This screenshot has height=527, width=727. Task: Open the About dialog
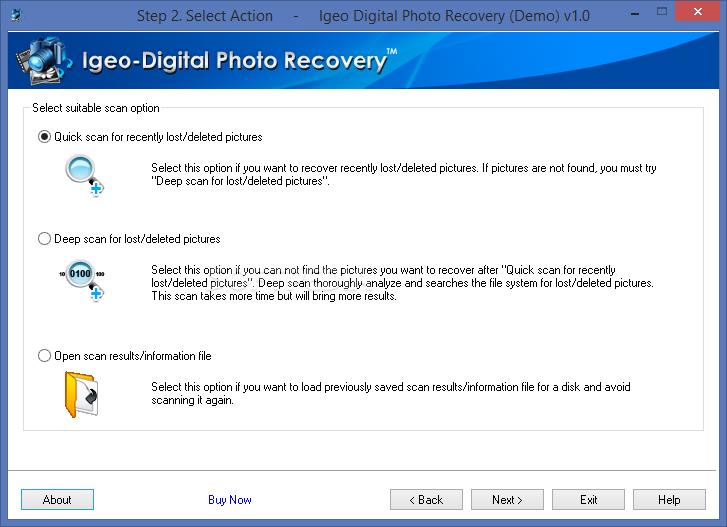pyautogui.click(x=57, y=500)
